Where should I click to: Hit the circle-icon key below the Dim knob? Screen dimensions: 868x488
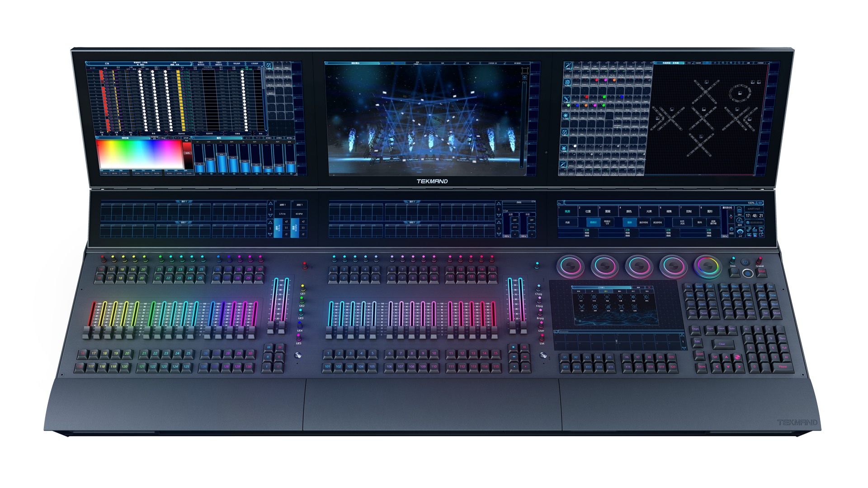coord(735,272)
